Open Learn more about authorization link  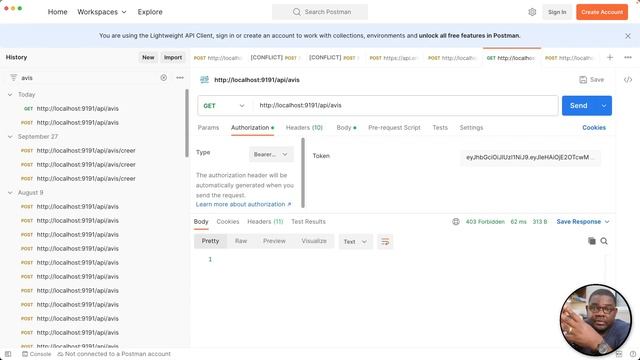[243, 204]
